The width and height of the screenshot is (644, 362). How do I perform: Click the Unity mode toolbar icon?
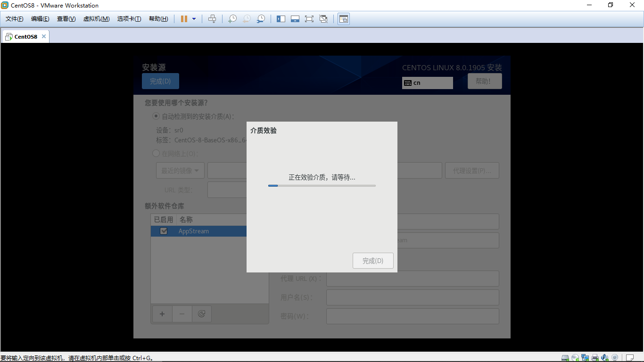tap(323, 19)
